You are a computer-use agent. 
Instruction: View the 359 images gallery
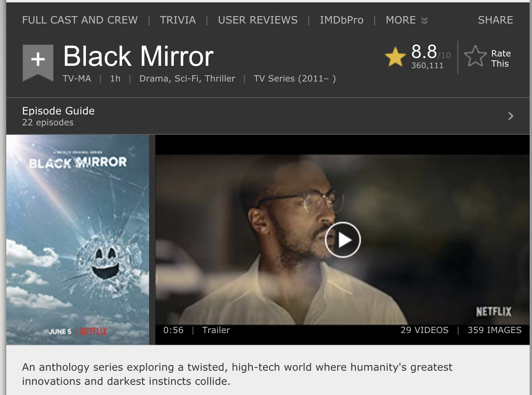point(494,330)
